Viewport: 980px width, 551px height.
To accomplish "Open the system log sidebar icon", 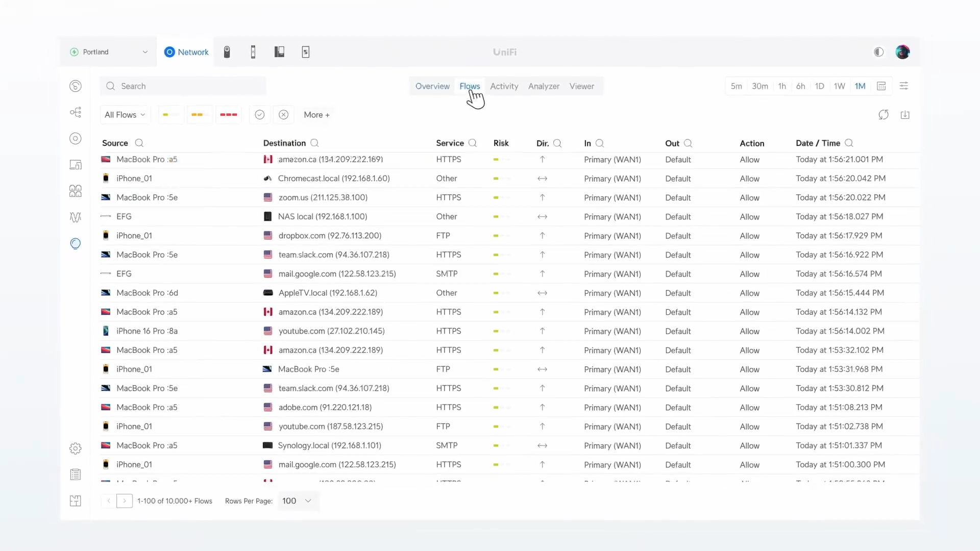I will 76,474.
